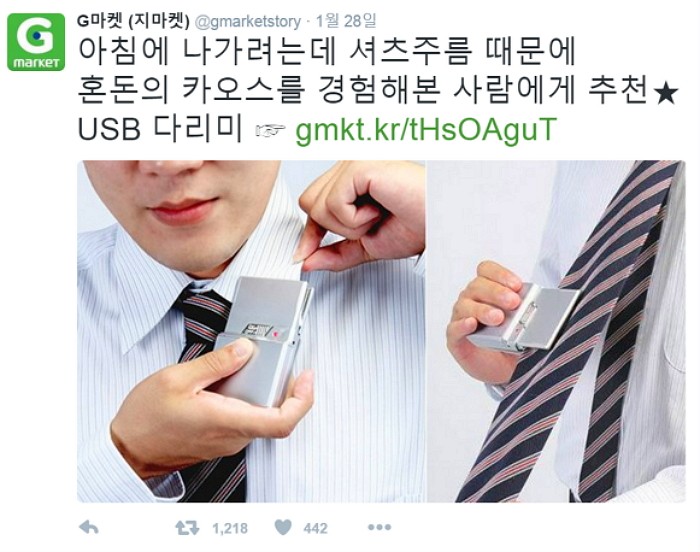View the 442 likes count
The width and height of the screenshot is (700, 552).
click(316, 528)
